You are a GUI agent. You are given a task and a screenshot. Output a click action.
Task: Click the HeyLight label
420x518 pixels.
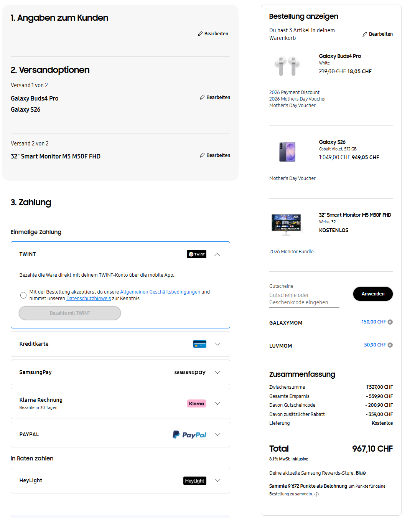tap(31, 480)
